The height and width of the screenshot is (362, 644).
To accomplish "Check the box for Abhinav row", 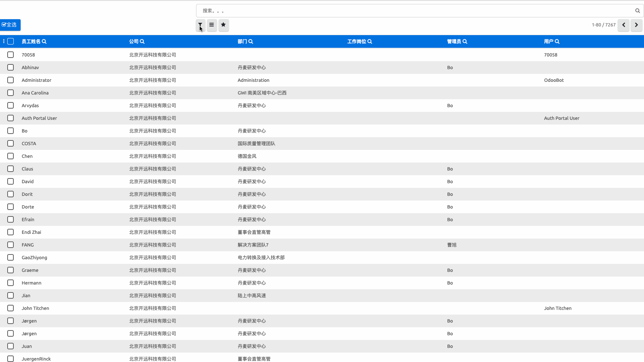I will click(10, 67).
